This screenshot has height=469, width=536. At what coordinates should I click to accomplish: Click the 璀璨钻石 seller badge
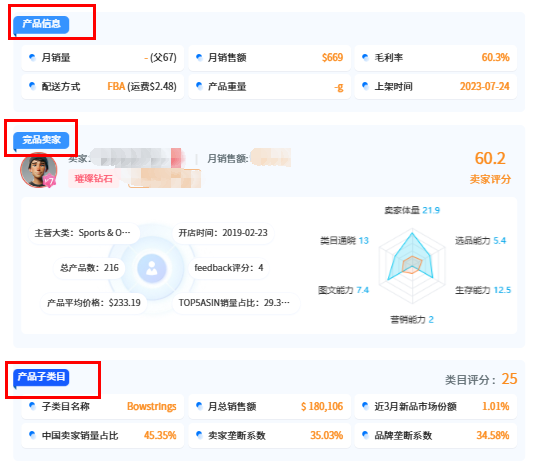point(93,178)
